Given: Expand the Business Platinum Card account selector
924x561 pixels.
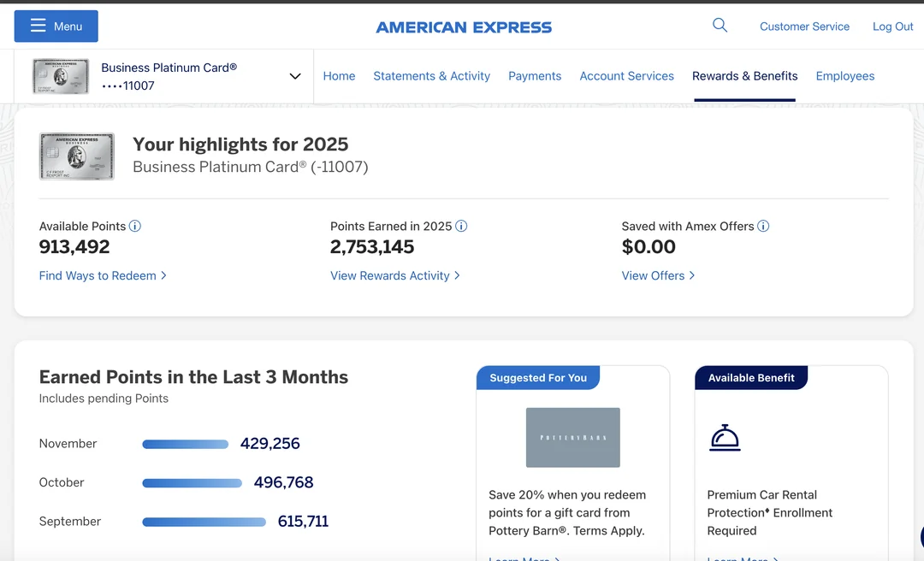Looking at the screenshot, I should click(x=294, y=76).
